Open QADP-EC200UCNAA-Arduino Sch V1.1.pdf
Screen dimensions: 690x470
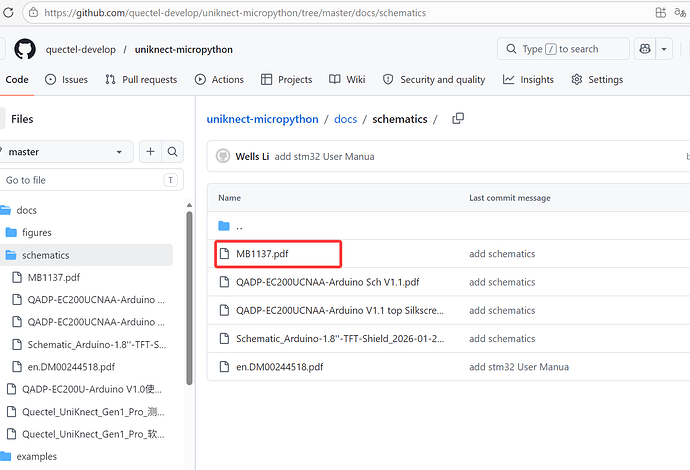pos(327,282)
